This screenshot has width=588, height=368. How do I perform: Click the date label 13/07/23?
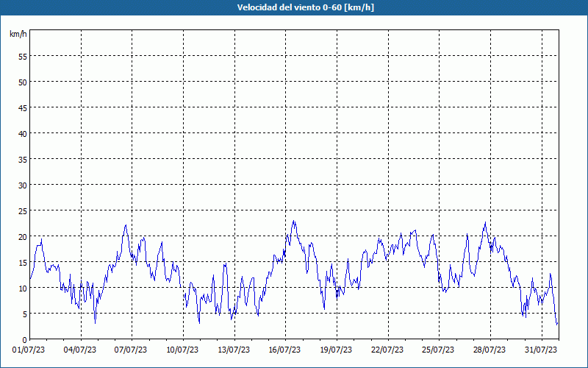pyautogui.click(x=234, y=350)
